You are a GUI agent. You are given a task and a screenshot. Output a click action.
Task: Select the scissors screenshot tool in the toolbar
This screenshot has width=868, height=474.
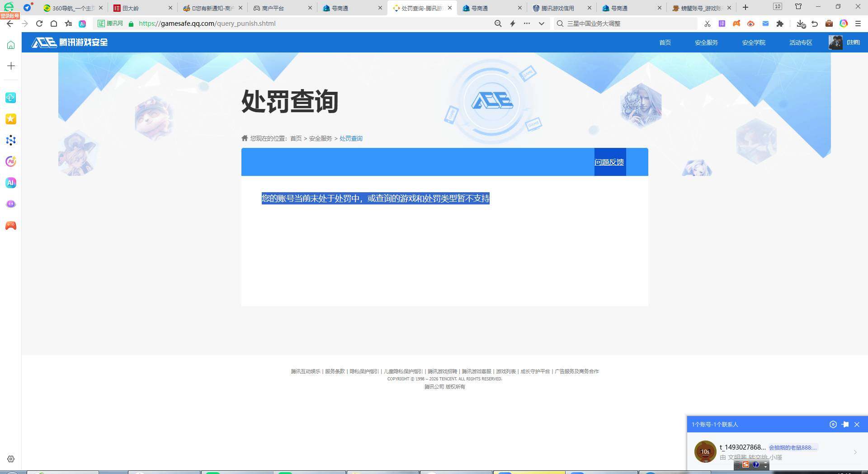pos(708,24)
